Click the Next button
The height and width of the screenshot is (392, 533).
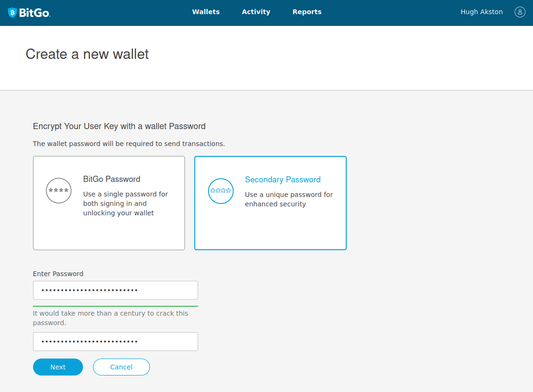[x=58, y=367]
